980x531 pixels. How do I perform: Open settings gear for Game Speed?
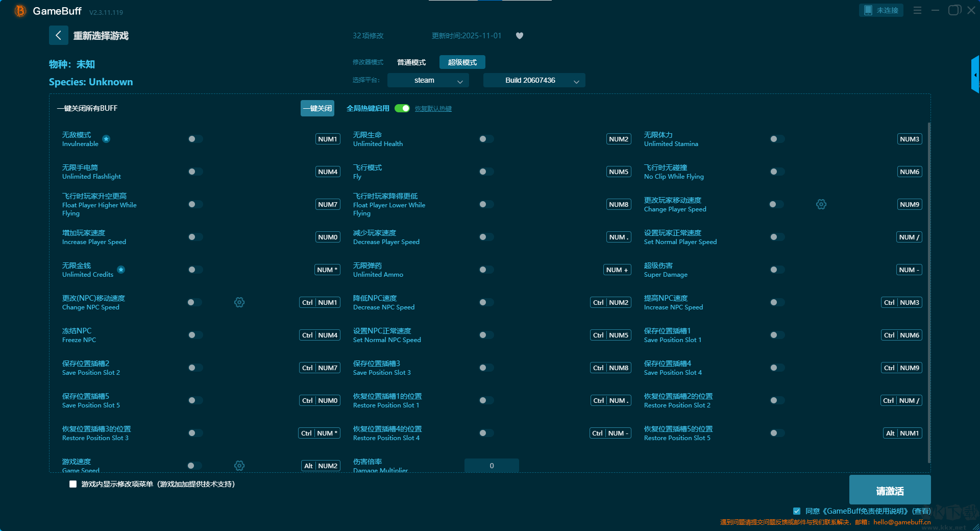point(239,465)
